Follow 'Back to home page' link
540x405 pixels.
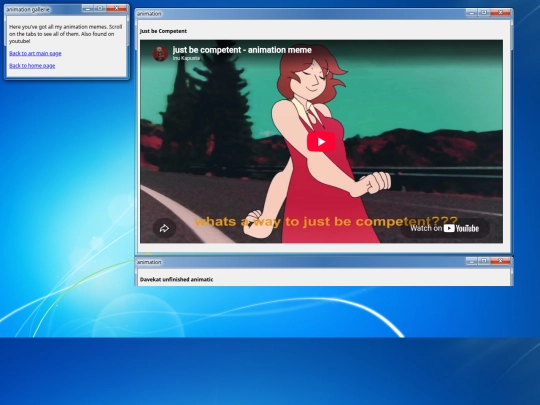coord(32,65)
